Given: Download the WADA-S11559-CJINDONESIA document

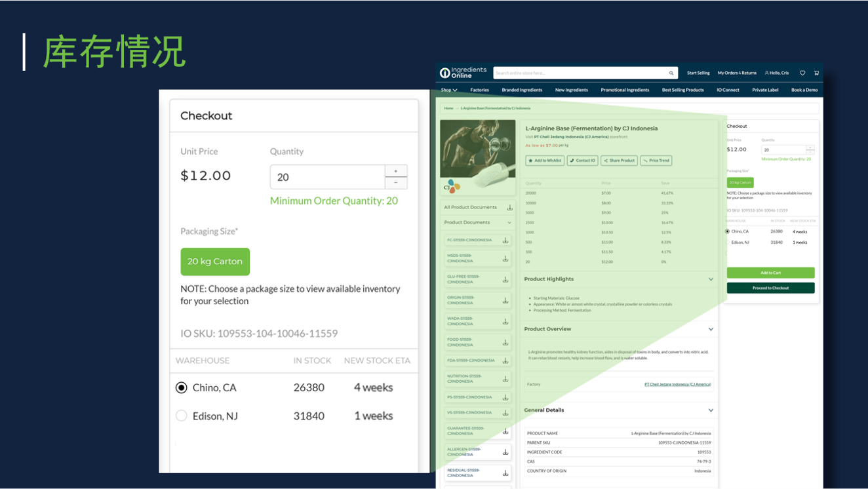Looking at the screenshot, I should (505, 322).
